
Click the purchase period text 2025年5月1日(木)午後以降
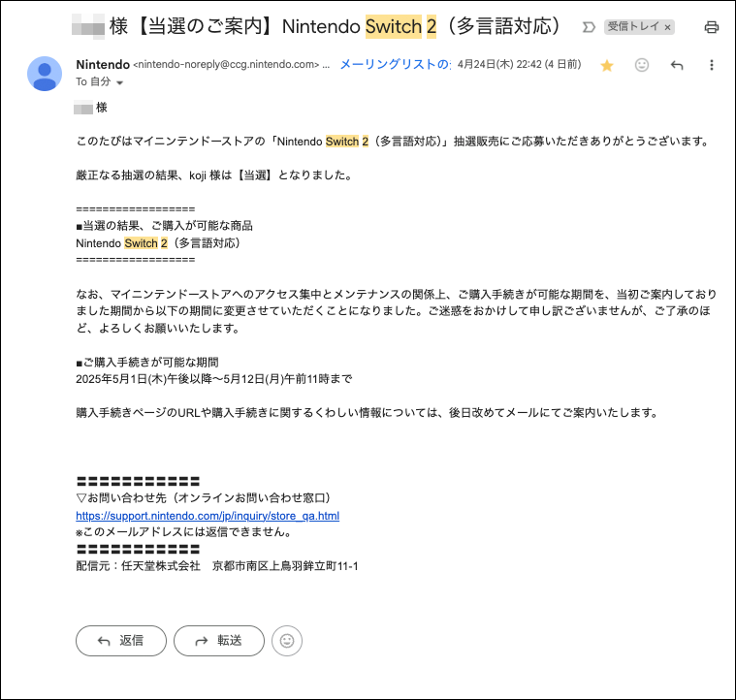pyautogui.click(x=144, y=379)
